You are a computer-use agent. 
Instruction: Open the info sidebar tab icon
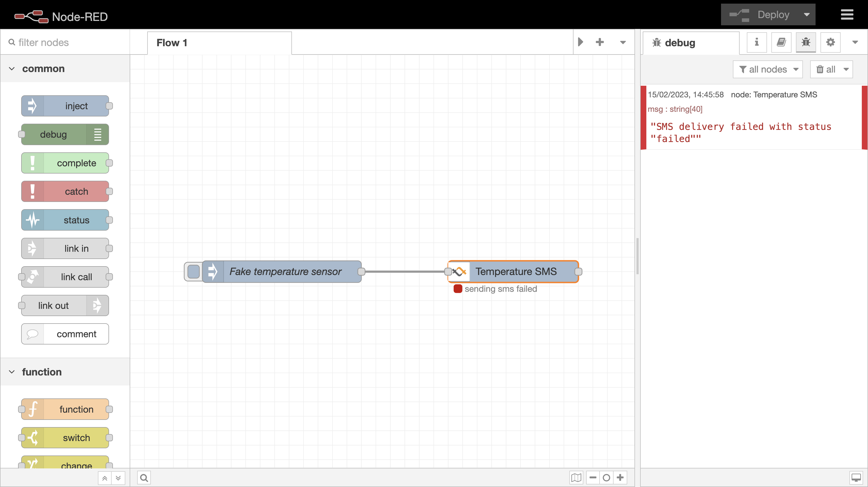(x=756, y=42)
